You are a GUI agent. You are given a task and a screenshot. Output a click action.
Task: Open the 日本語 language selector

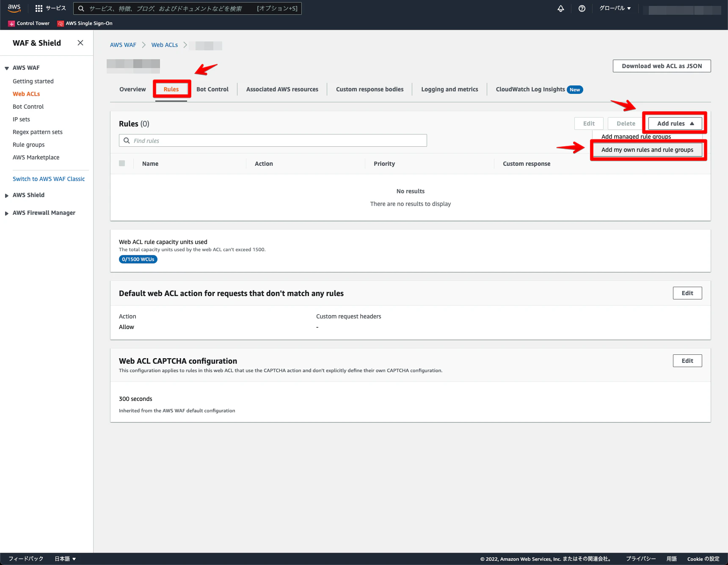(65, 559)
